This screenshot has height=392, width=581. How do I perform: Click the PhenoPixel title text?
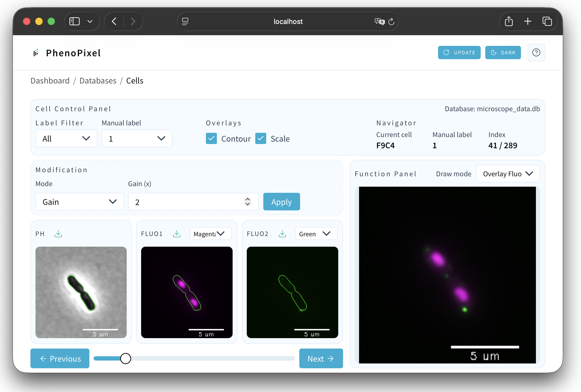point(73,53)
